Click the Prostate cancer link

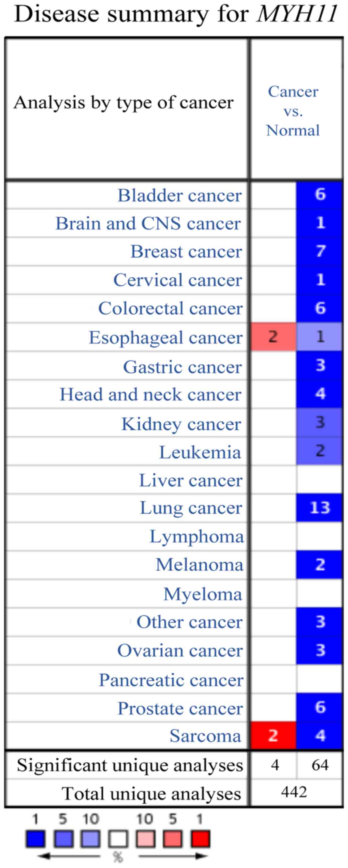[x=180, y=708]
